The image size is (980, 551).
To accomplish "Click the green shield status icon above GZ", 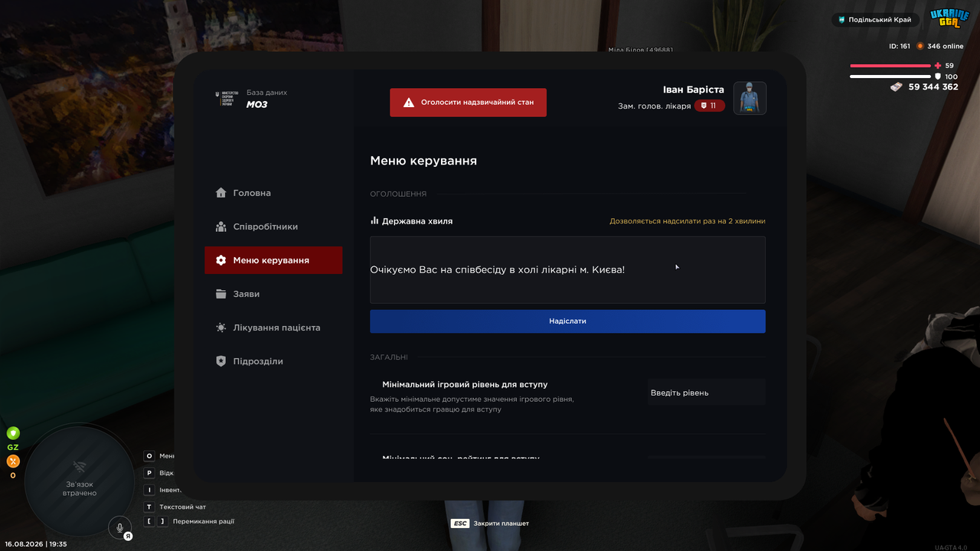I will pyautogui.click(x=13, y=433).
